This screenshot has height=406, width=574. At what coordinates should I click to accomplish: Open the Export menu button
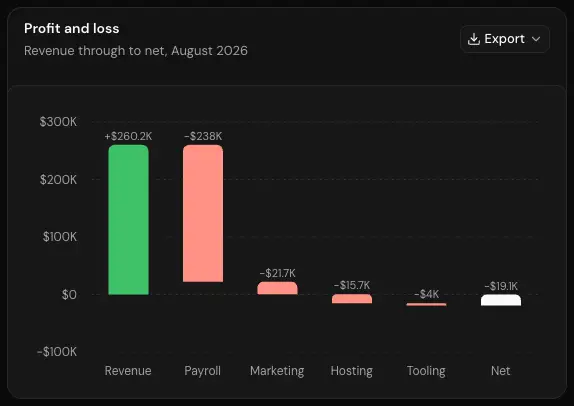click(x=504, y=39)
